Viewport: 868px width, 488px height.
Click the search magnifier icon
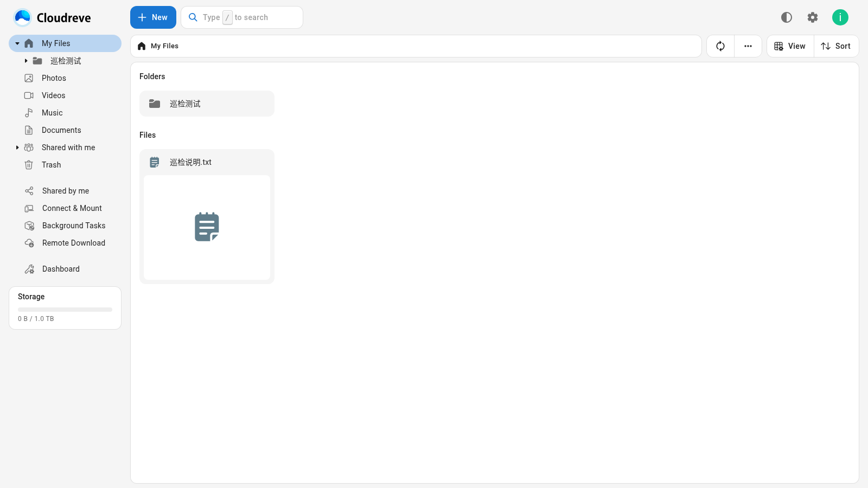coord(193,17)
